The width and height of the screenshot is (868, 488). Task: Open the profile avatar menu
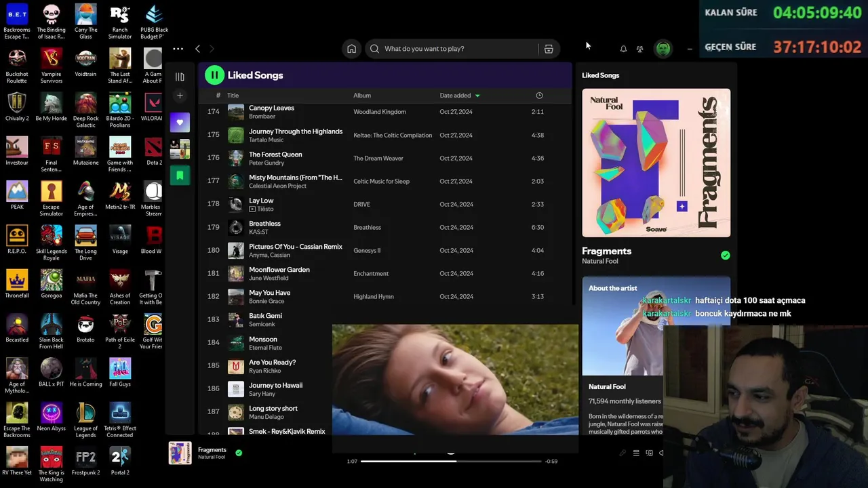663,48
